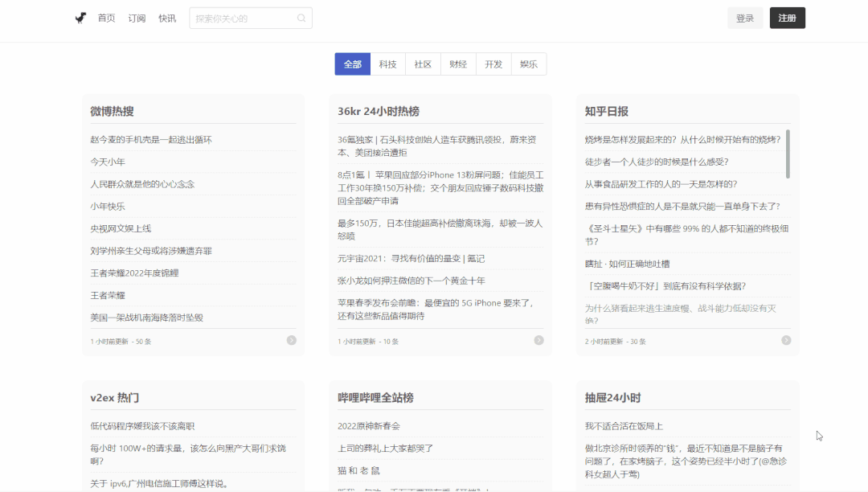Open the 哔哩哔哩全站榜 card title
This screenshot has height=492, width=868.
point(376,397)
